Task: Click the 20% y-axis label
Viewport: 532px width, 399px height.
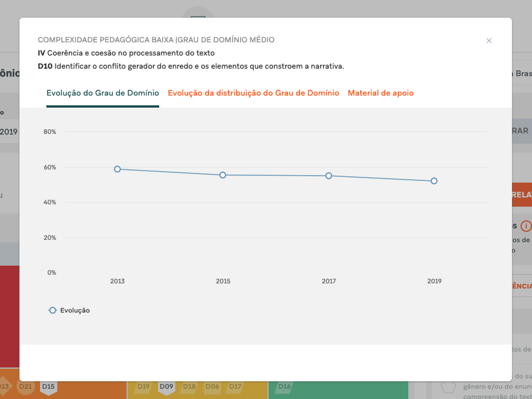Action: [50, 238]
